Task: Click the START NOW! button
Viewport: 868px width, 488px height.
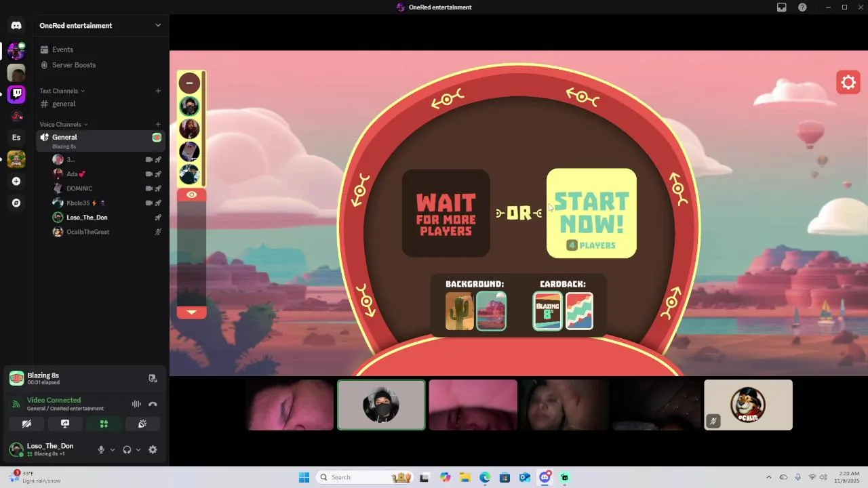Action: coord(591,213)
